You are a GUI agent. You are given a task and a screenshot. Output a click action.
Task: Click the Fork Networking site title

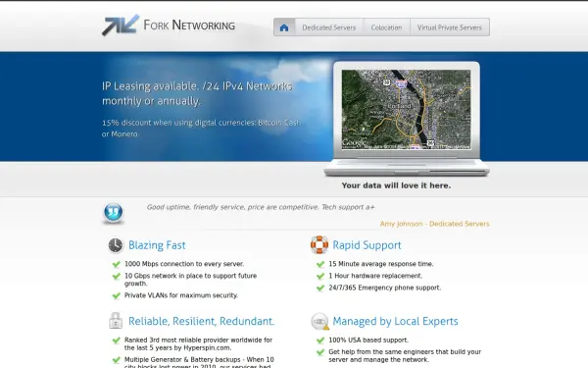coord(189,26)
